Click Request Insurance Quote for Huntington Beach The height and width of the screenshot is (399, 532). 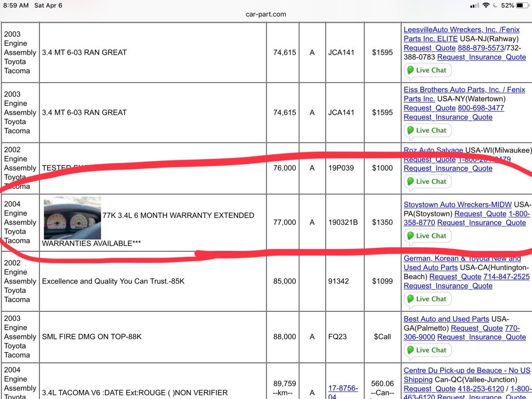click(448, 286)
